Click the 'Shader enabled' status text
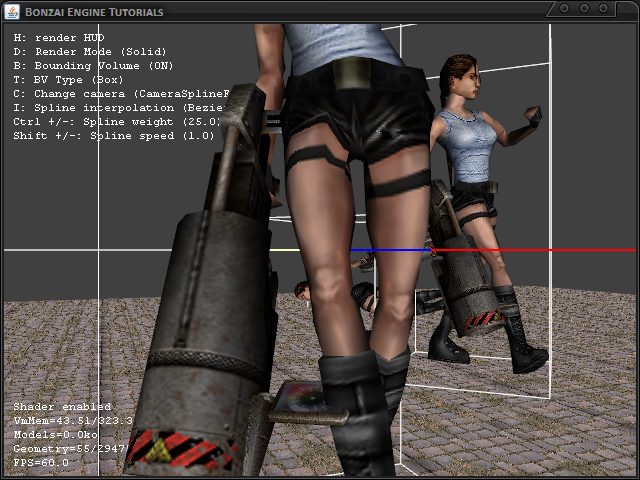640x480 pixels. [x=62, y=406]
